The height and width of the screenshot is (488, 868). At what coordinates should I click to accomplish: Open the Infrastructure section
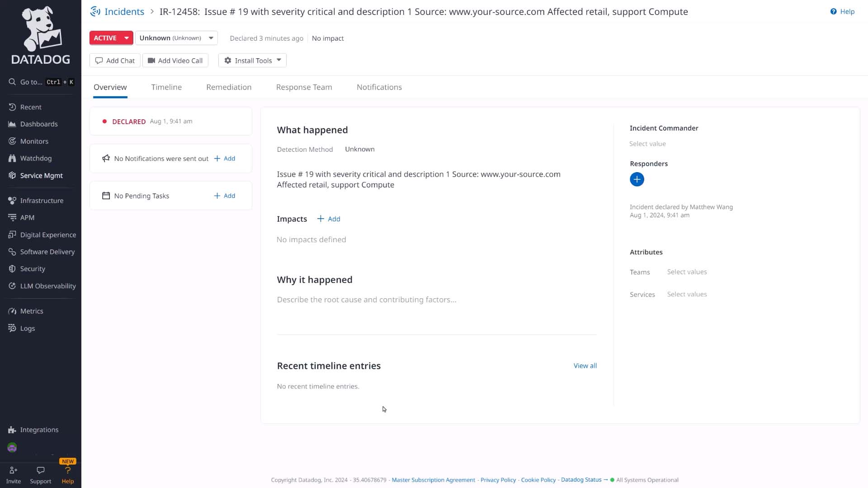tap(42, 201)
